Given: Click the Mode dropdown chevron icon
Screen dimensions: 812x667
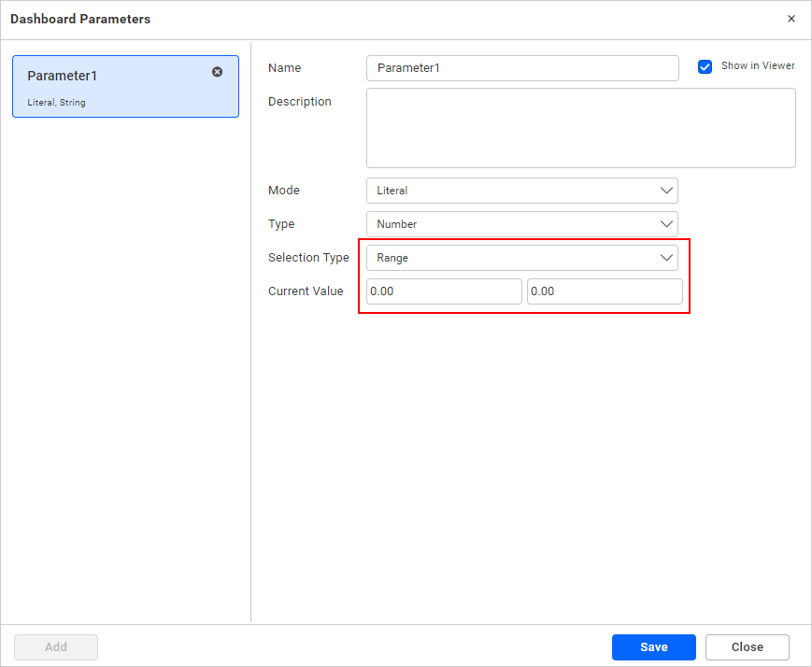Looking at the screenshot, I should pyautogui.click(x=667, y=191).
